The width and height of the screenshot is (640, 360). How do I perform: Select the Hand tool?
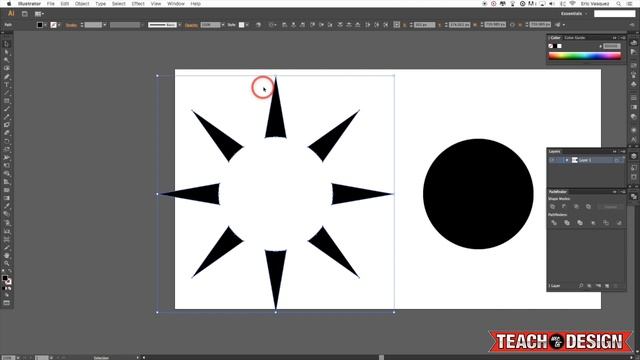[x=7, y=256]
